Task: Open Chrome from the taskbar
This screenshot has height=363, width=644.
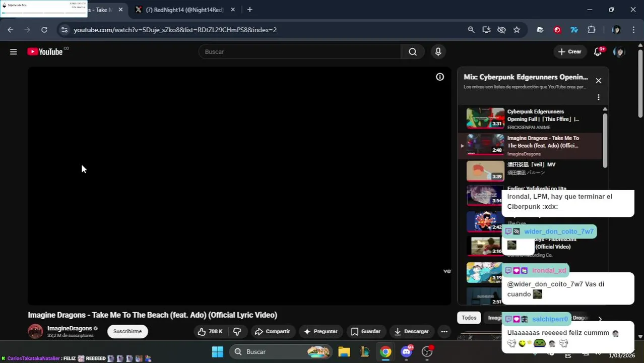Action: coord(385,351)
